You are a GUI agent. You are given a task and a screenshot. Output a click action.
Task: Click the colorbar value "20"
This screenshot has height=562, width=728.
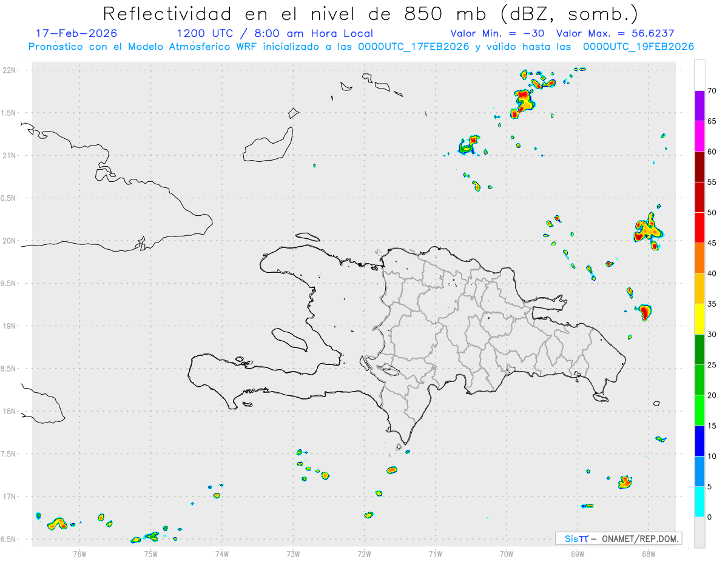(712, 395)
